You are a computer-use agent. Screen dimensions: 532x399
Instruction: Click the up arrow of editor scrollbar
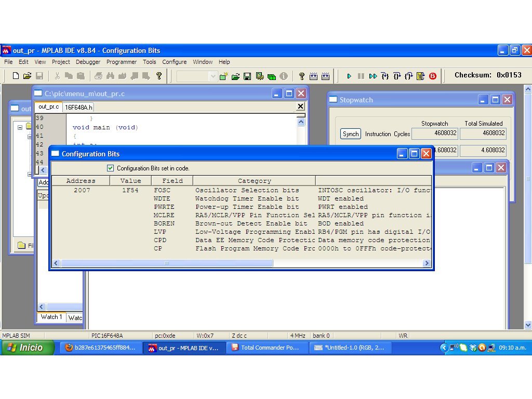point(301,122)
